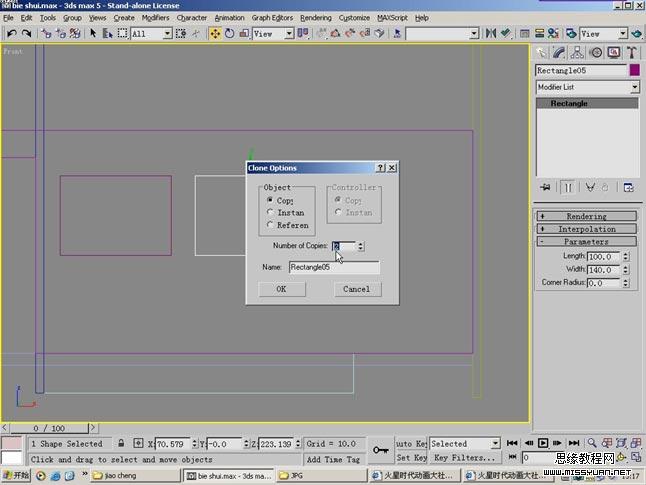Click Cancel in Clone Options dialog

coord(357,289)
